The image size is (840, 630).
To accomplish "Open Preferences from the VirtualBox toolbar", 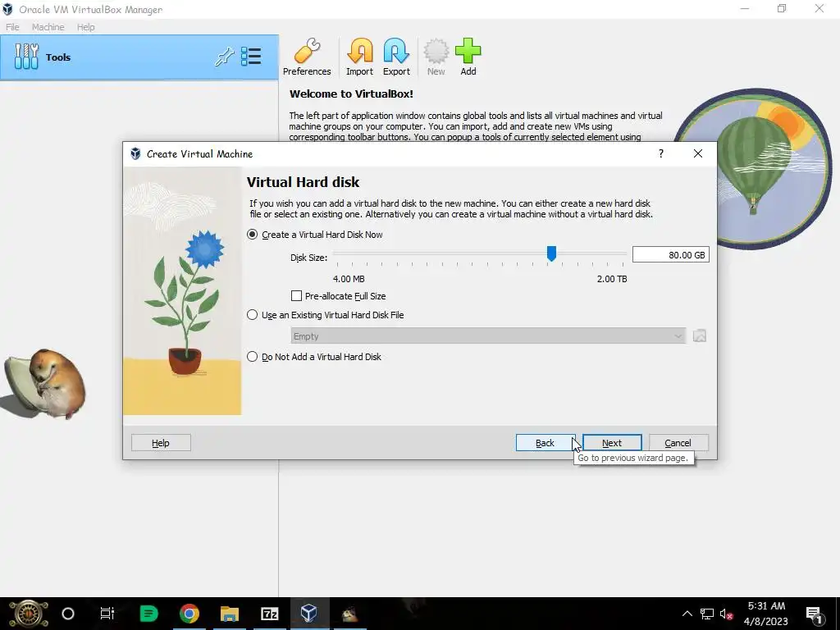I will [307, 57].
